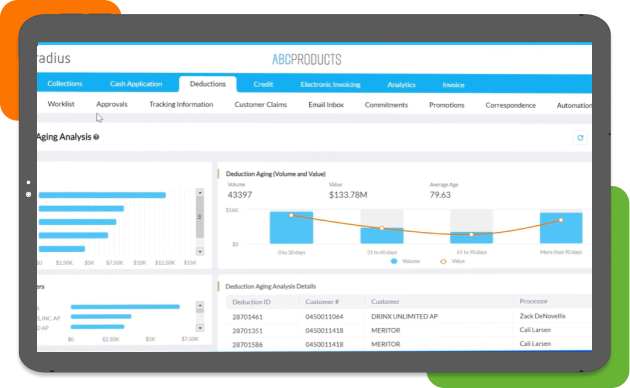The height and width of the screenshot is (388, 630).
Task: Open deduction ID 28701351
Action: 248,331
